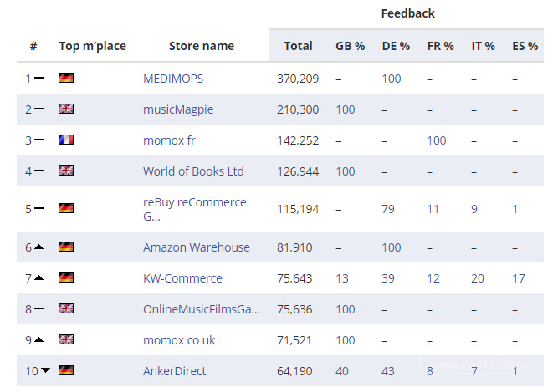Click reBuy's DE % value 79

(388, 209)
